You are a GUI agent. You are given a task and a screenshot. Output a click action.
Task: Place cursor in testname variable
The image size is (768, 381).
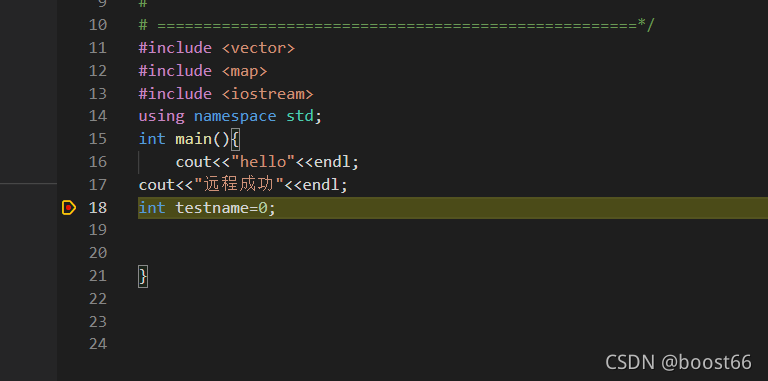tap(213, 208)
